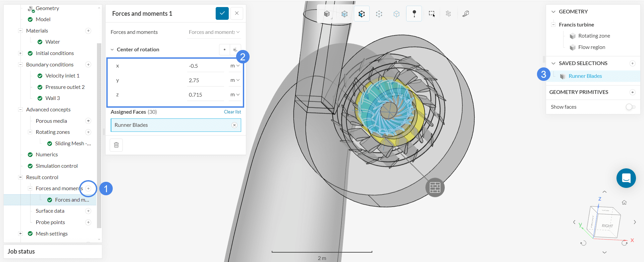This screenshot has height=262, width=644.
Task: Add a new Forces and moments result control
Action: [x=88, y=189]
